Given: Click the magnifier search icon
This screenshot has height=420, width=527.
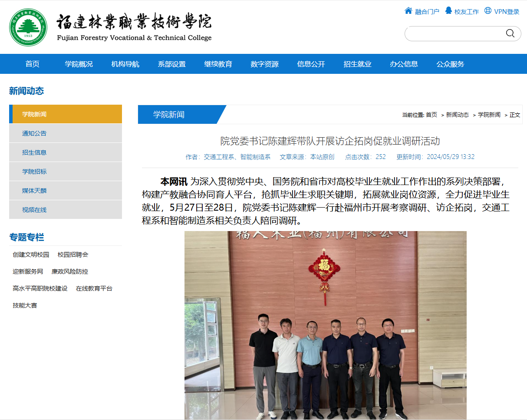Looking at the screenshot, I should tap(510, 33).
